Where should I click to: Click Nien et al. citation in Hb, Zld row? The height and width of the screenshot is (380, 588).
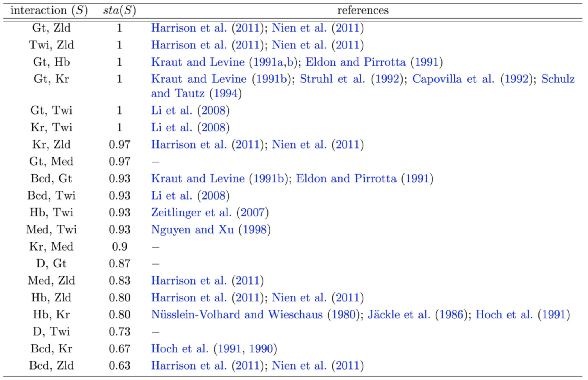coord(299,298)
